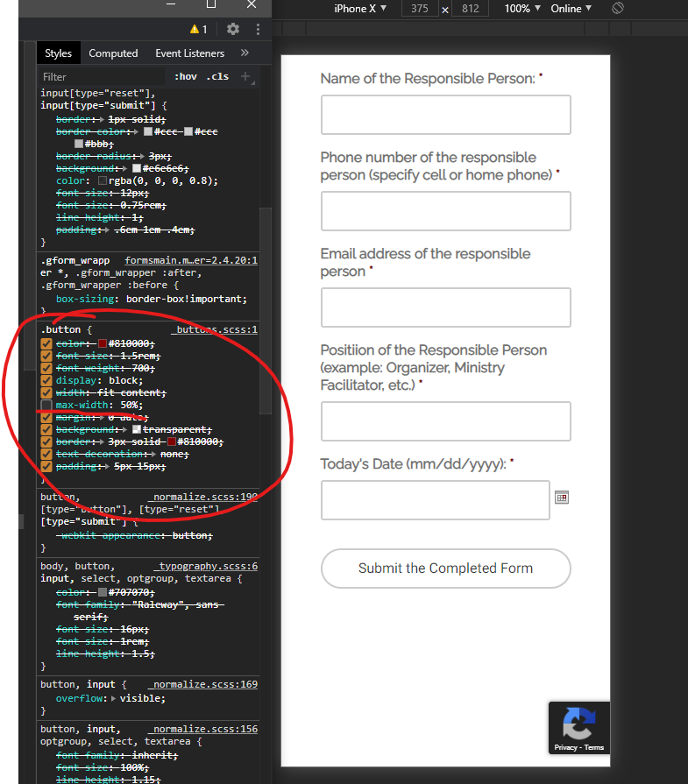Switch to the Event Listeners tab
Screen dimensions: 688x784
[190, 53]
